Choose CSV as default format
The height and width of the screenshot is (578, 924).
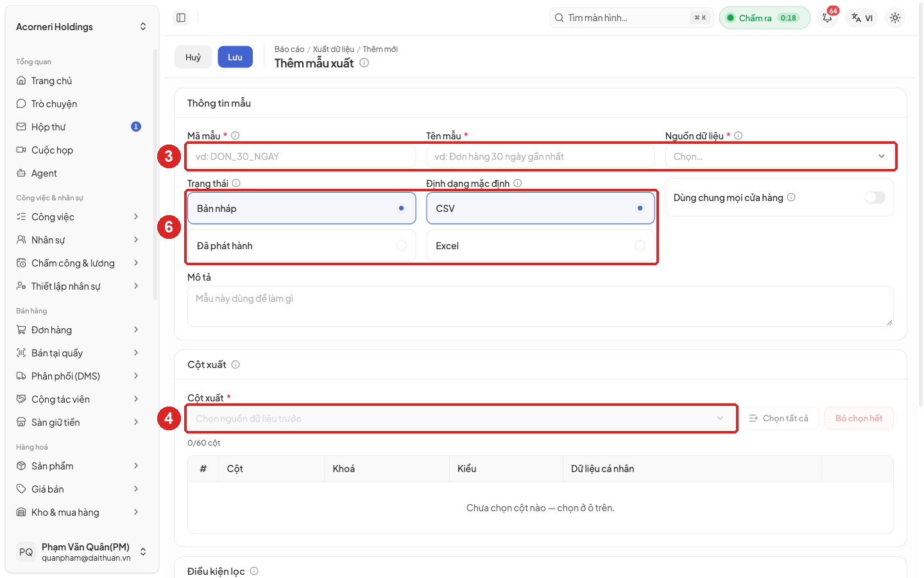pos(540,209)
